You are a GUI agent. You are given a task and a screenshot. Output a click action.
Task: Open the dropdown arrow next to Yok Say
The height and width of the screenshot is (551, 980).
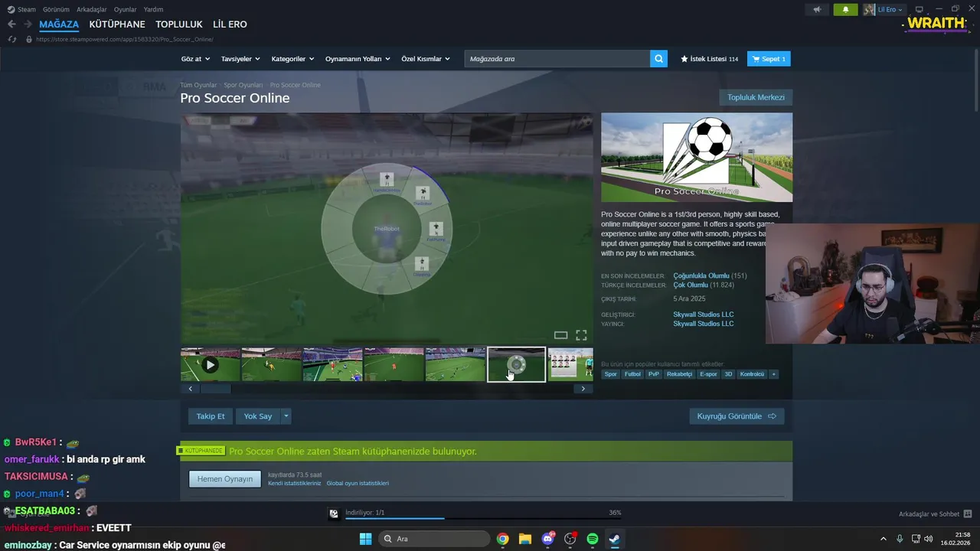click(286, 416)
